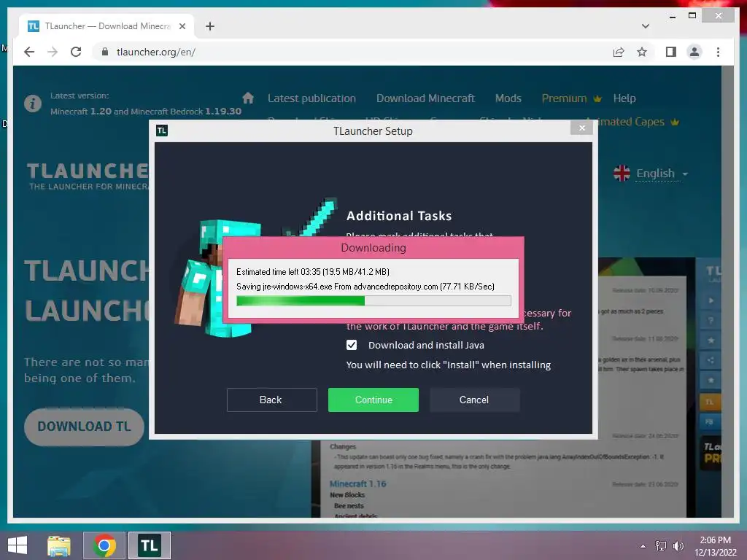The image size is (747, 560).
Task: Open the Windows Start button
Action: coord(18,545)
